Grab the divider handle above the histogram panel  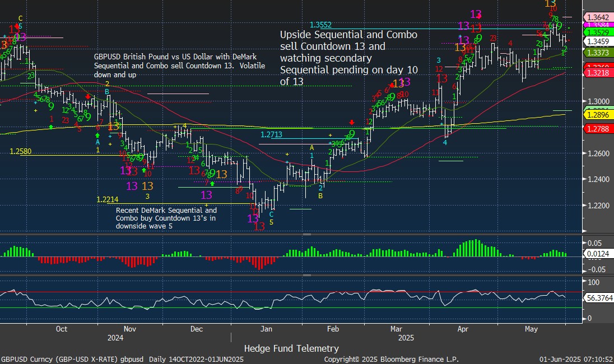(x=307, y=235)
